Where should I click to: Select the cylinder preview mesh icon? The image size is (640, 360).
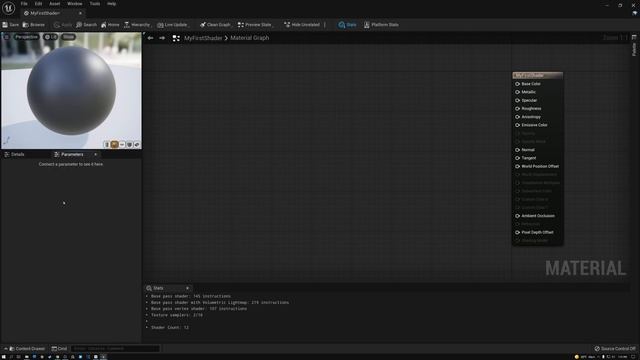click(x=107, y=144)
